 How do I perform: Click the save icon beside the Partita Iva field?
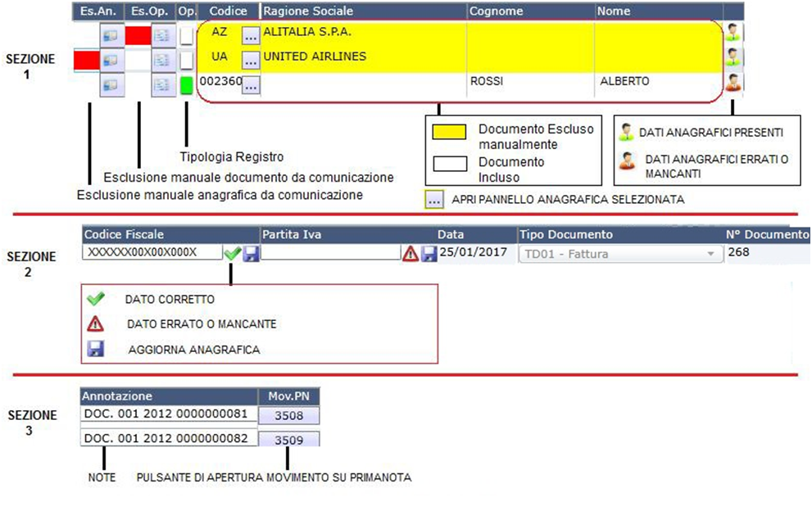[429, 254]
